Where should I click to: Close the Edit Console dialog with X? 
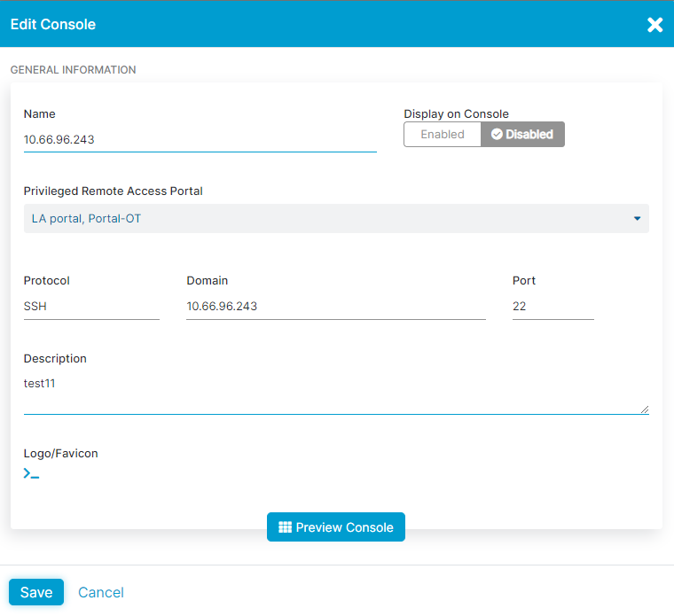pos(654,25)
